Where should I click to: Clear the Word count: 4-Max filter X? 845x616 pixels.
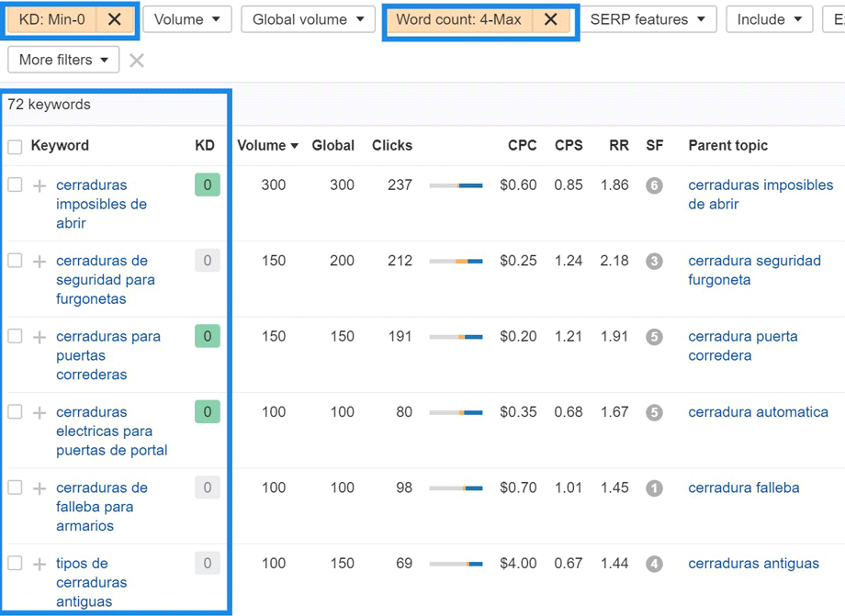550,19
